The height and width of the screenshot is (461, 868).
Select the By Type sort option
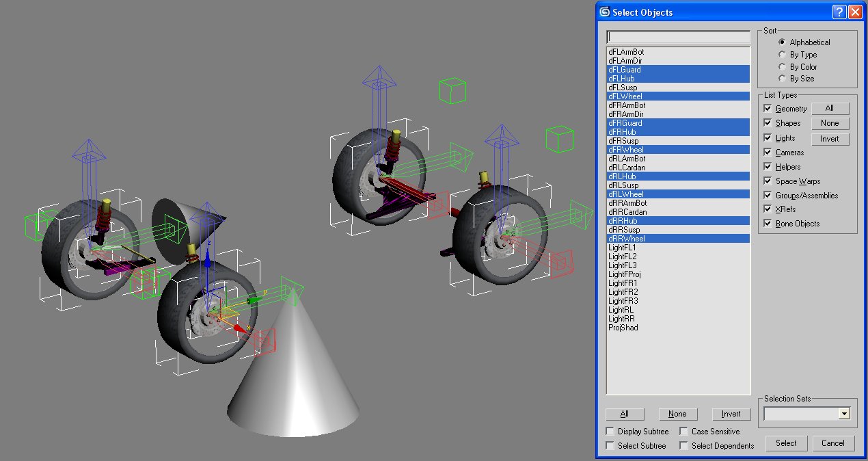782,54
